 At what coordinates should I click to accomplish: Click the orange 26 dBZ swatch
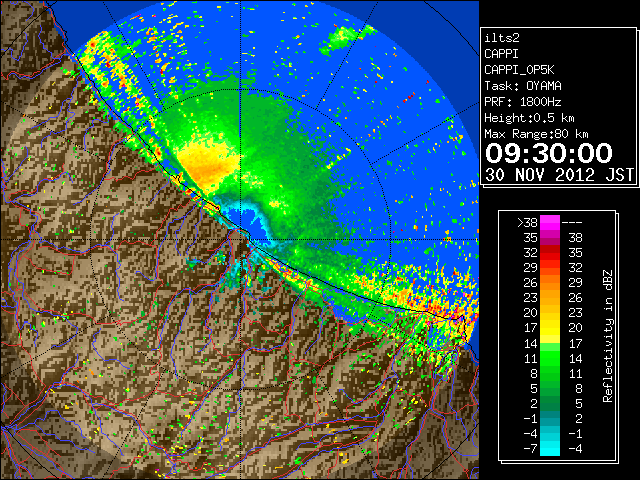coord(550,283)
